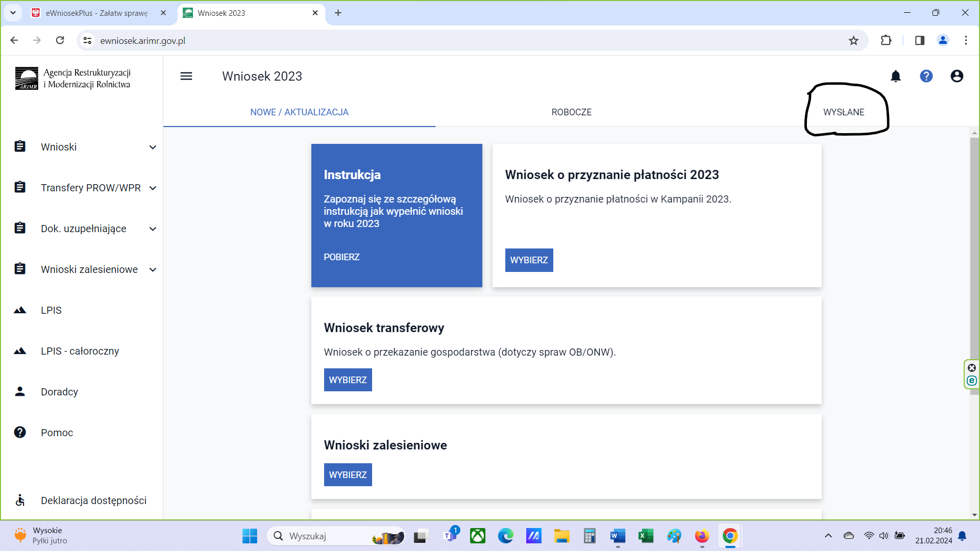Click the notifications bell icon
Viewport: 980px width, 551px height.
[x=895, y=76]
